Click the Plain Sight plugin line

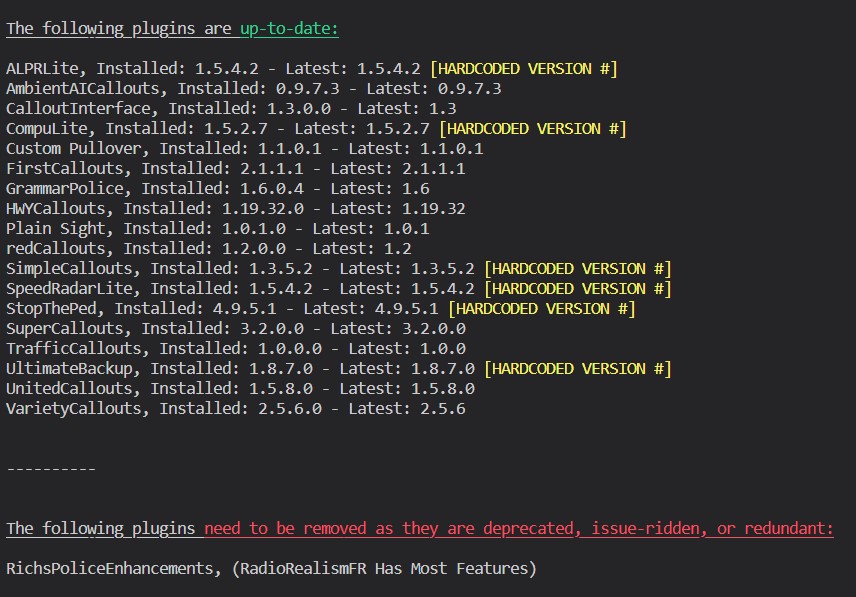tap(217, 229)
